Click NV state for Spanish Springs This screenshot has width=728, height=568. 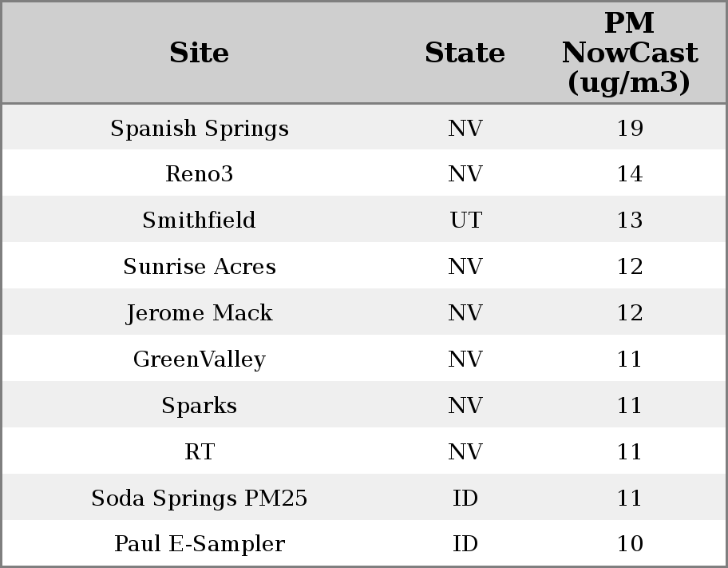465,129
